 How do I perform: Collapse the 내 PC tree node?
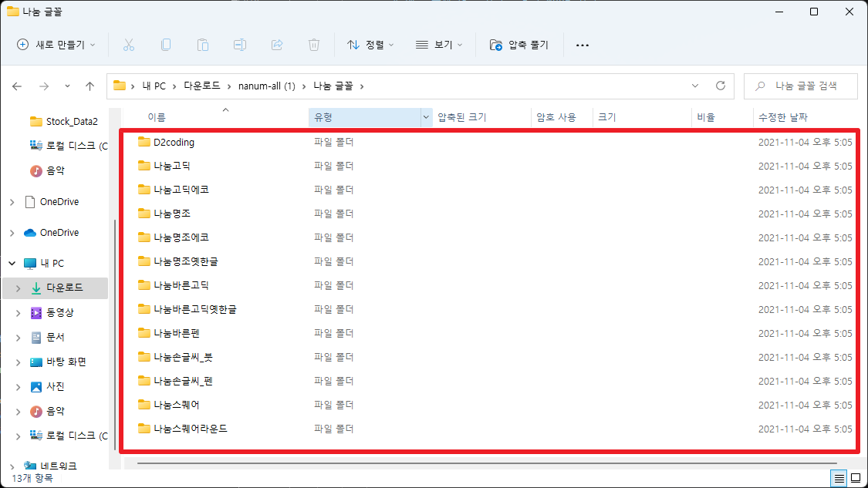pos(12,264)
